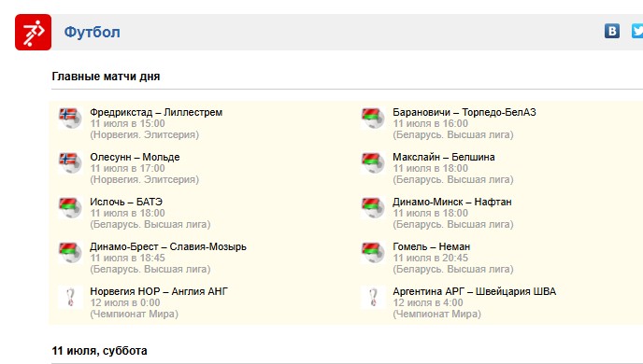Click World Cup trophy icon beside Норвегия – Англия

click(x=70, y=297)
